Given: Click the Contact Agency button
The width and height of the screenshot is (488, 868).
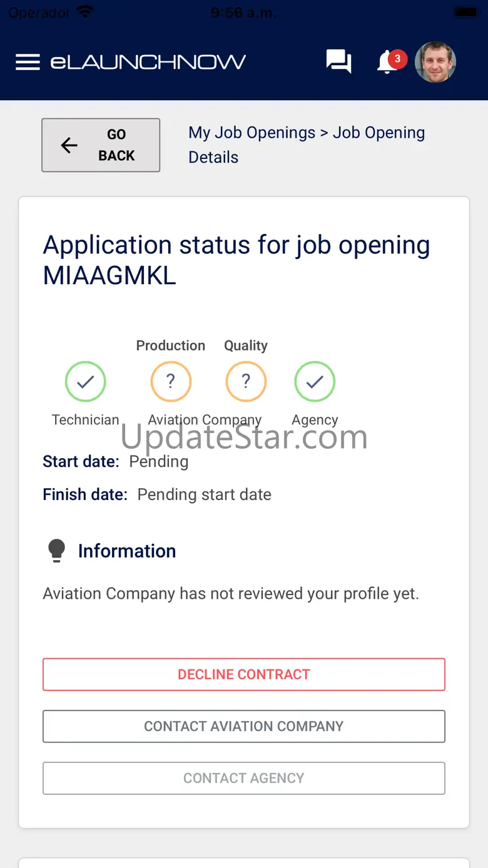Looking at the screenshot, I should click(244, 778).
